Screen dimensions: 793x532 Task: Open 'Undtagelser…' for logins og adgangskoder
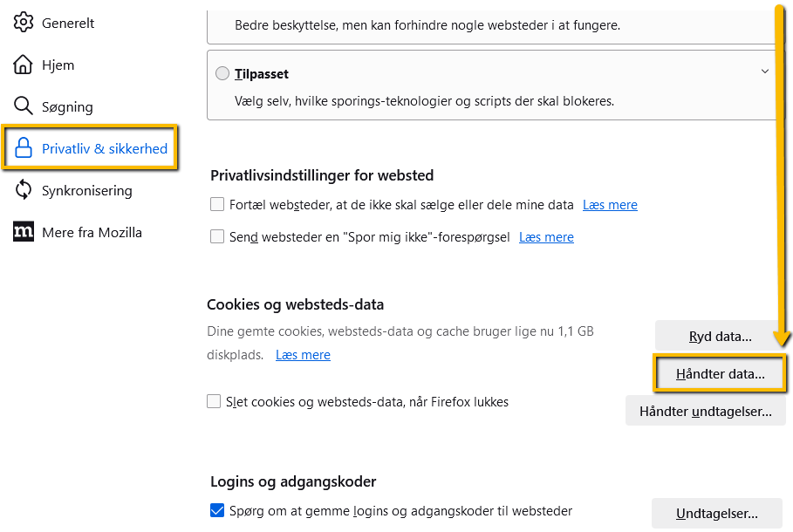pyautogui.click(x=716, y=513)
